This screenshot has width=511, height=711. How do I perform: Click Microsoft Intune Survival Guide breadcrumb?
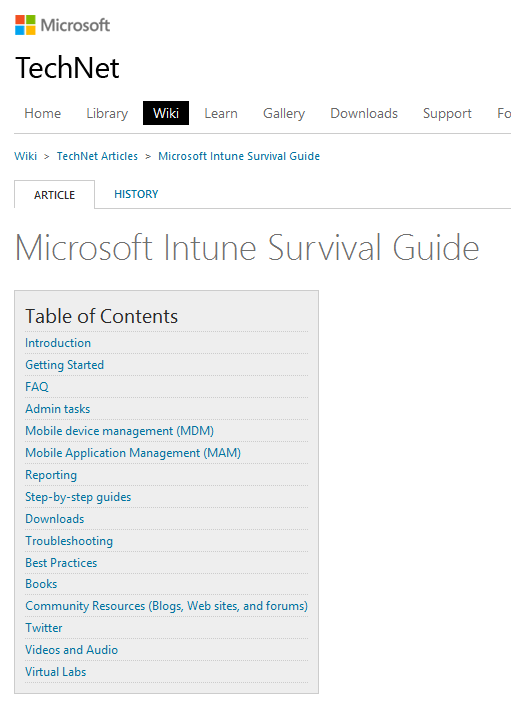coord(239,156)
